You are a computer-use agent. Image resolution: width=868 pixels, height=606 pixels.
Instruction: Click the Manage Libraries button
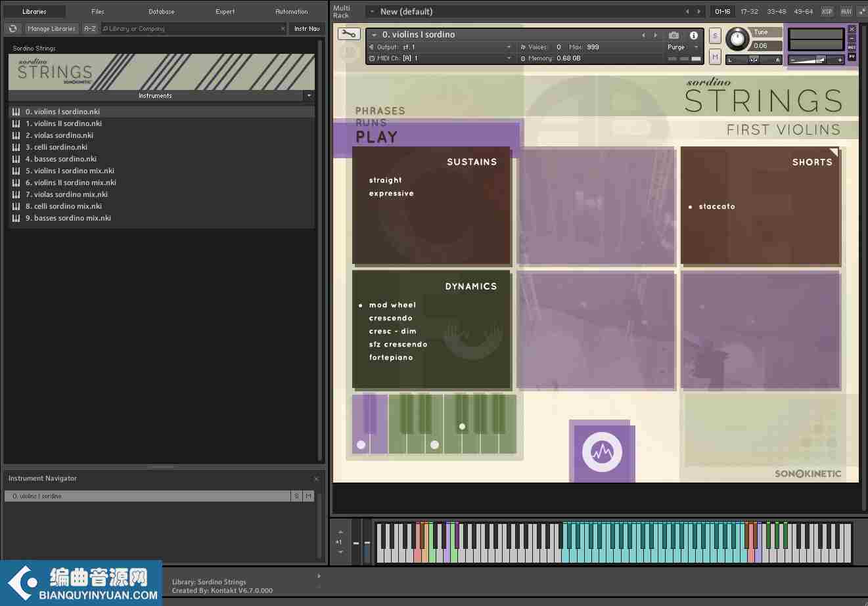51,28
